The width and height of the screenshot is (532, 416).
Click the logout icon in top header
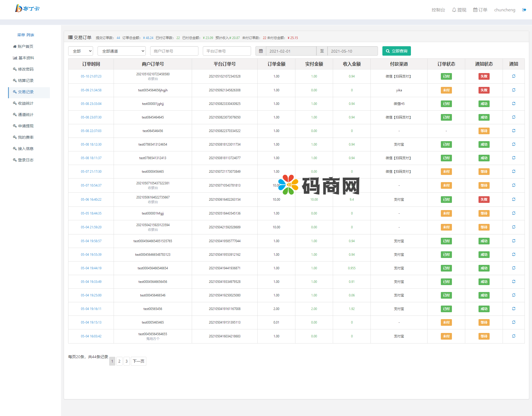tap(524, 10)
